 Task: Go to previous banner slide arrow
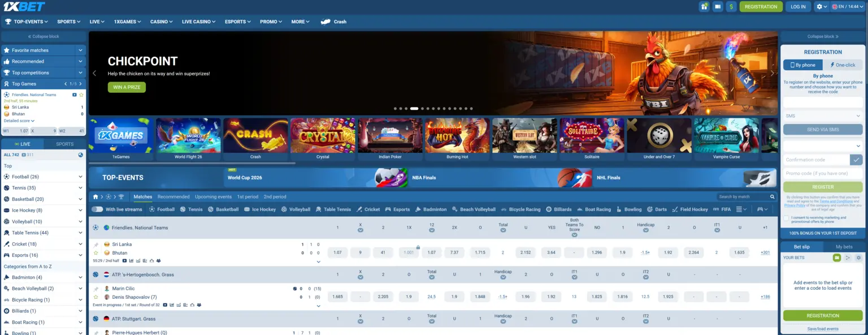[x=94, y=73]
